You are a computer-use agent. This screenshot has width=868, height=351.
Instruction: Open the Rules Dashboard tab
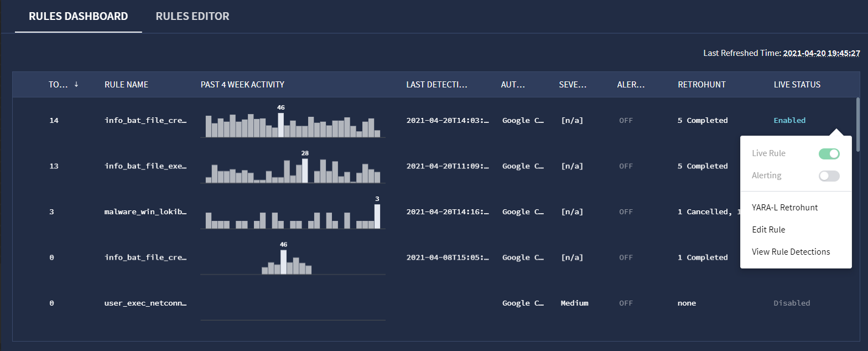78,17
